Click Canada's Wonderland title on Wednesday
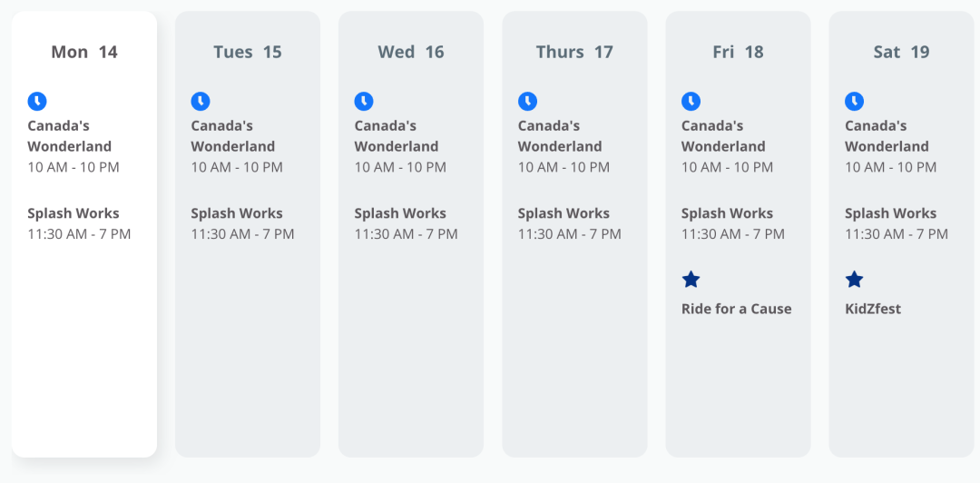Viewport: 980px width, 483px height. click(x=397, y=136)
